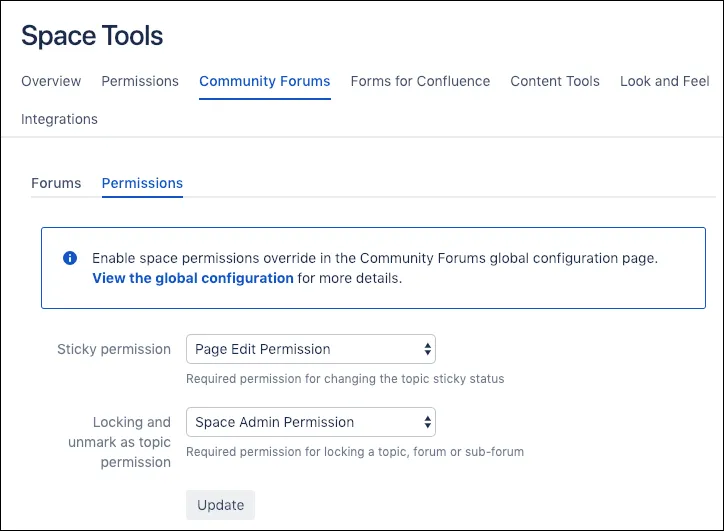Go to Content Tools tab

click(x=555, y=81)
